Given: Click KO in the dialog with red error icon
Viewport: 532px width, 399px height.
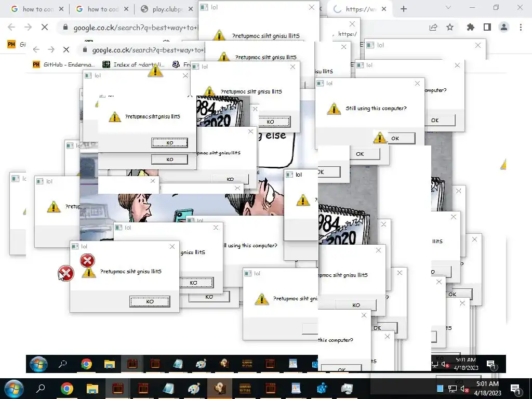Looking at the screenshot, I should (x=150, y=302).
